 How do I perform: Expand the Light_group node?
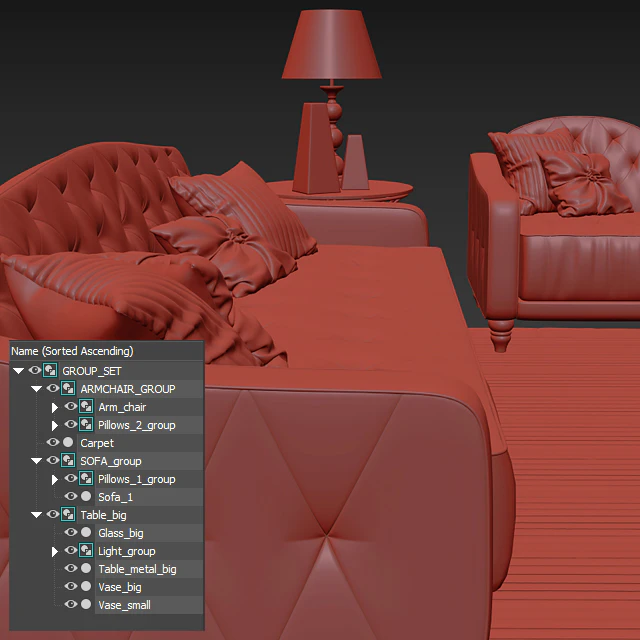tap(55, 551)
